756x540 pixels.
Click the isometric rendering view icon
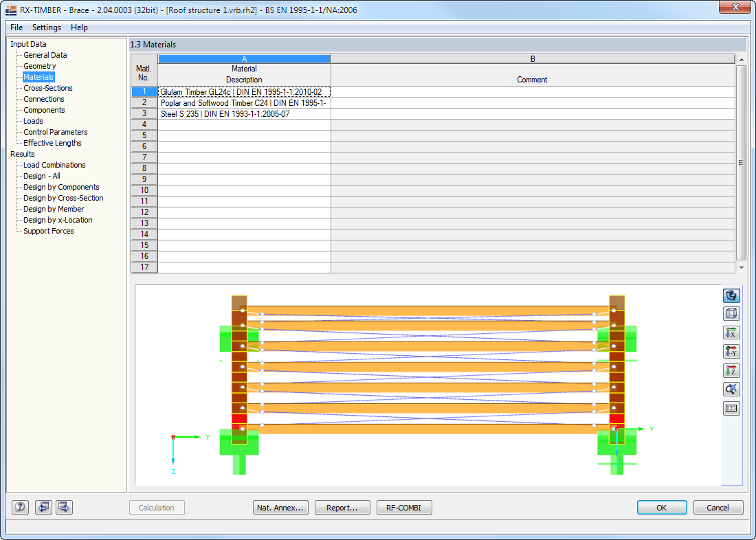[731, 295]
